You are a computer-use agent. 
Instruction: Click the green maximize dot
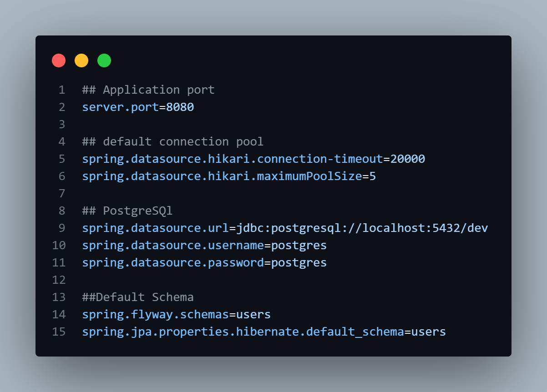click(104, 60)
